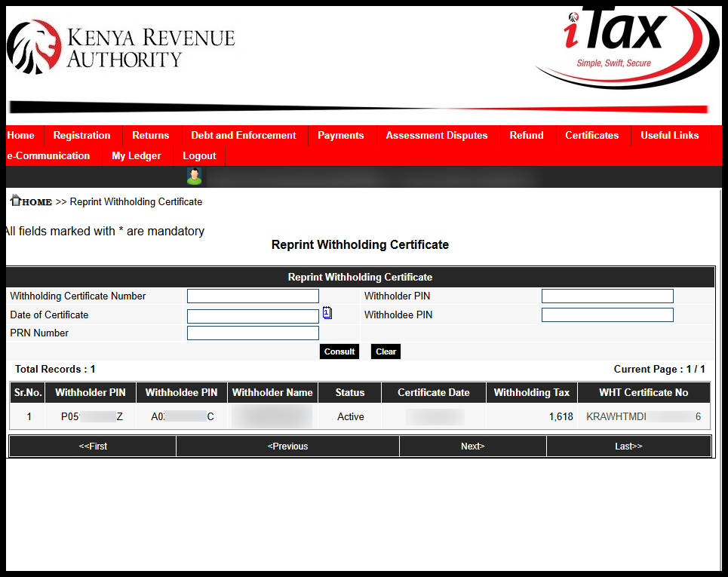Focus the Date of Certificate field
The height and width of the screenshot is (577, 728).
coord(253,316)
